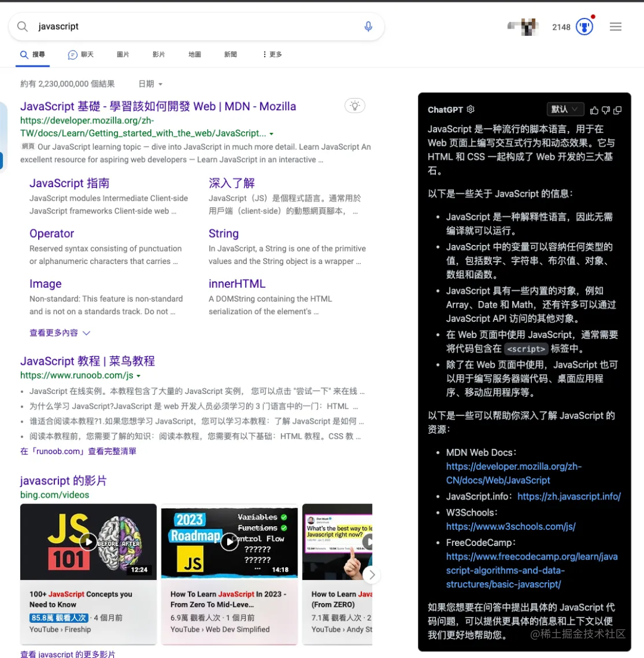This screenshot has width=644, height=658.
Task: Copy the ChatGPT response using copy icon
Action: pos(617,110)
